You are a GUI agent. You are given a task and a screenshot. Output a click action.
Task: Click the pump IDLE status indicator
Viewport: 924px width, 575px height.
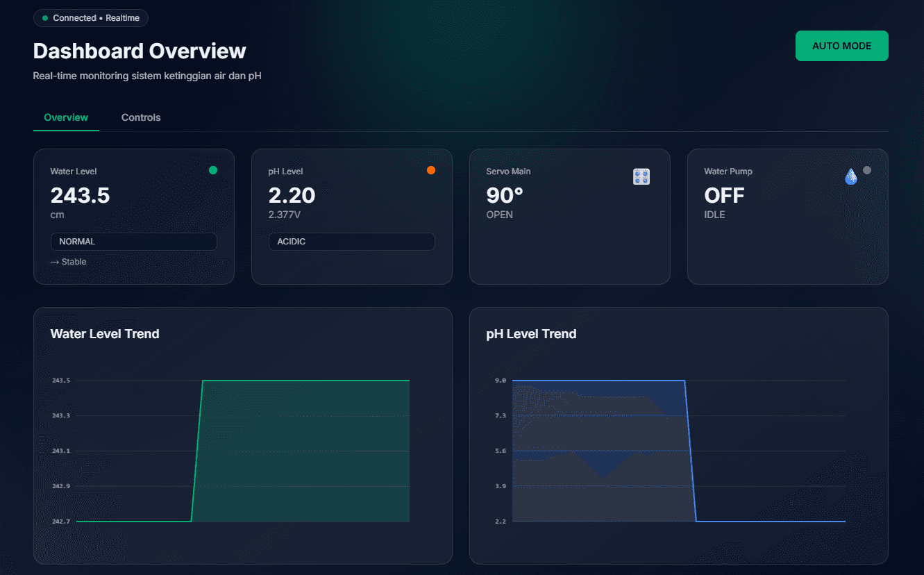[714, 214]
